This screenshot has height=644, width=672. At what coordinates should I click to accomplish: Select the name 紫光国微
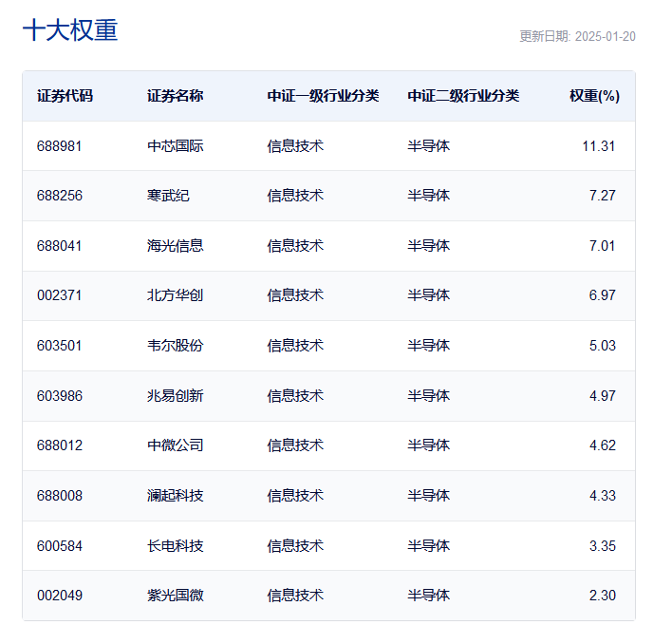[x=176, y=596]
